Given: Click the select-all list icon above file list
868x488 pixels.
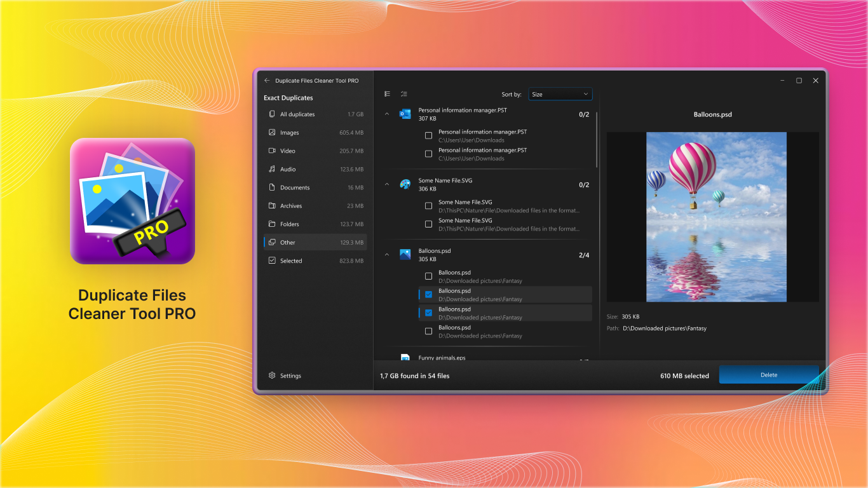Looking at the screenshot, I should coord(388,94).
